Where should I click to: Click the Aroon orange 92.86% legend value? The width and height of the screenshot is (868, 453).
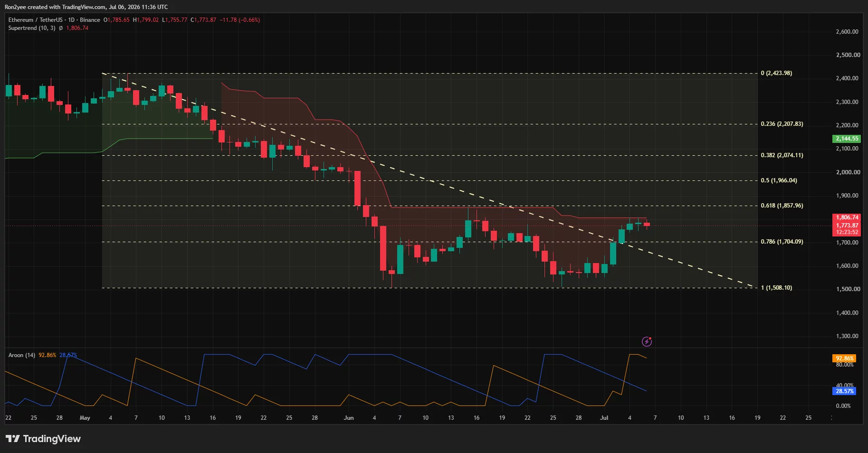[47, 355]
